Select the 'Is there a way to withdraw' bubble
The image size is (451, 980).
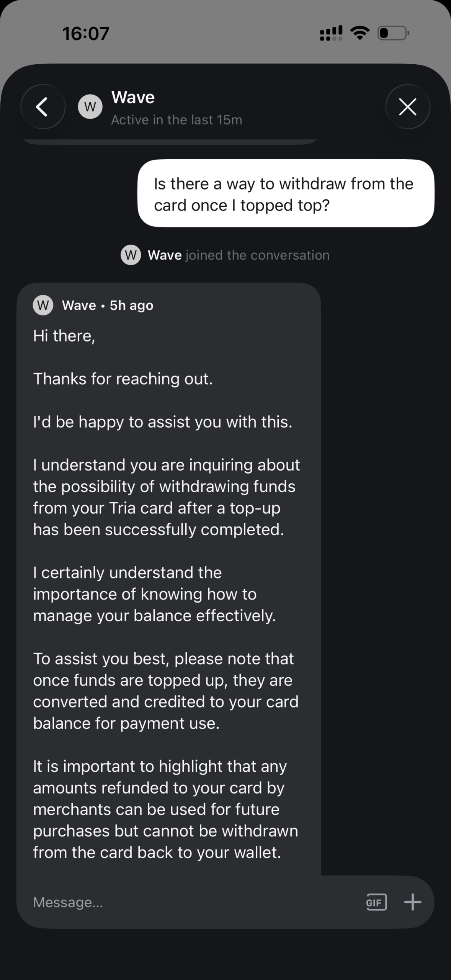click(286, 194)
